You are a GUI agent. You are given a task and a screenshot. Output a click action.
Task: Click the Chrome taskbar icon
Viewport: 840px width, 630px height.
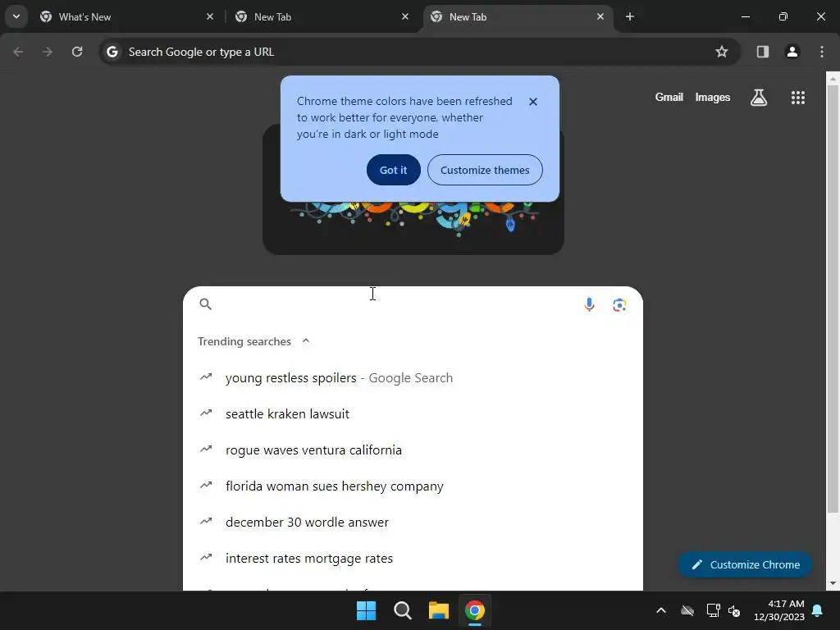[x=475, y=610]
